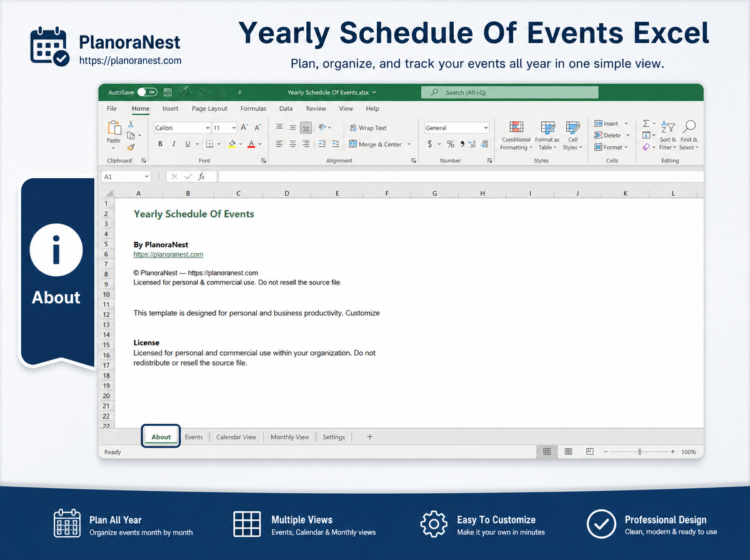Center text horizontally
Viewport: 750px width, 560px height.
pyautogui.click(x=292, y=144)
